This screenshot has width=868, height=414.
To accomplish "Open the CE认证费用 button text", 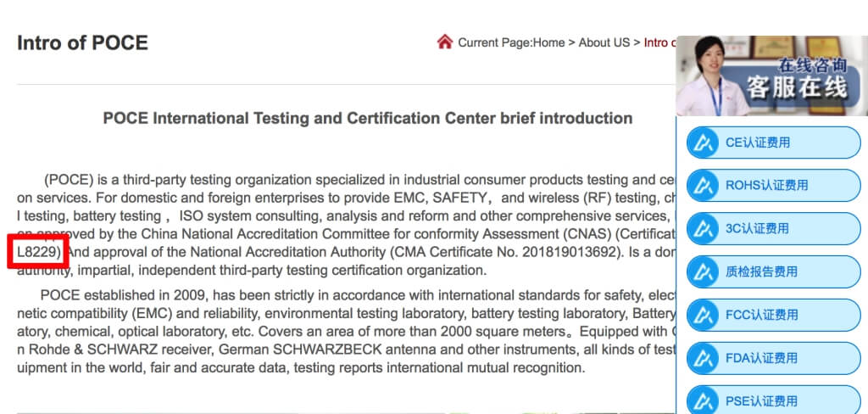I will coord(757,143).
